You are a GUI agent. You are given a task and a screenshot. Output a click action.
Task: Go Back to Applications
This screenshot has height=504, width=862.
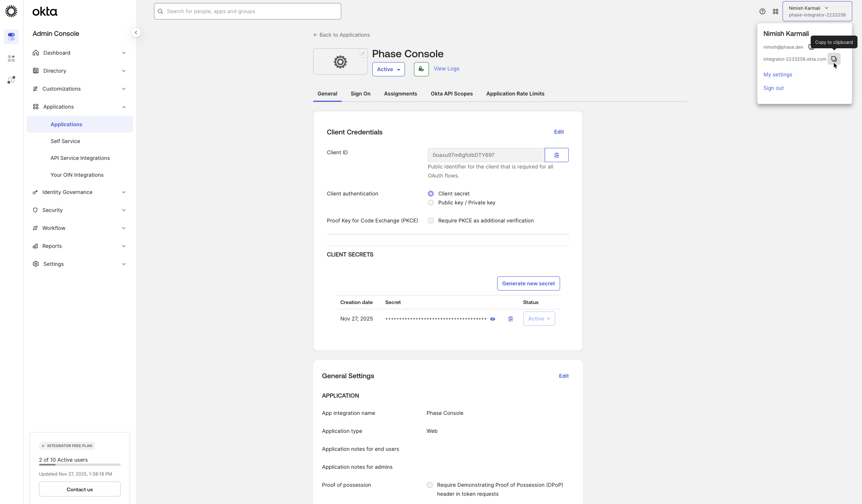[x=342, y=35]
